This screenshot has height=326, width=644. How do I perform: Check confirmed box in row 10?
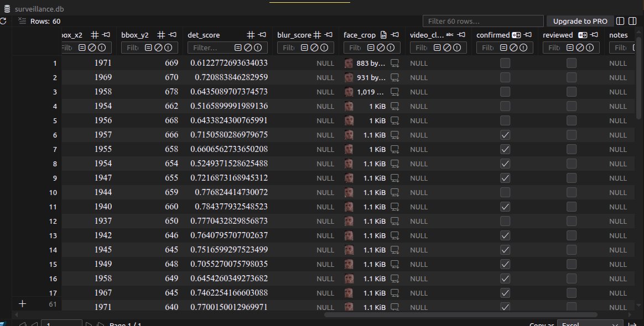(x=505, y=192)
